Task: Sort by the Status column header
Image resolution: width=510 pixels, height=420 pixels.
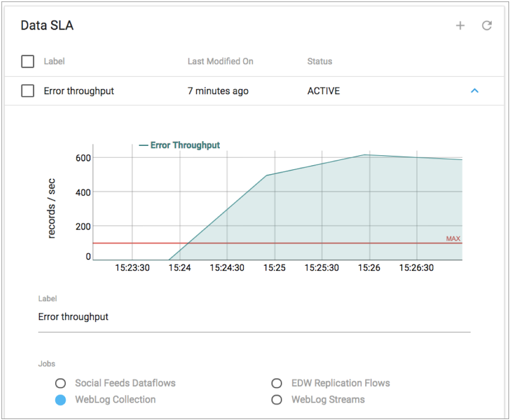Action: click(x=319, y=61)
